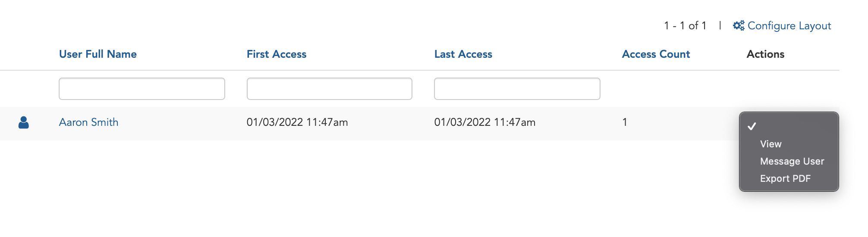Focus the First Access filter field

pyautogui.click(x=330, y=89)
